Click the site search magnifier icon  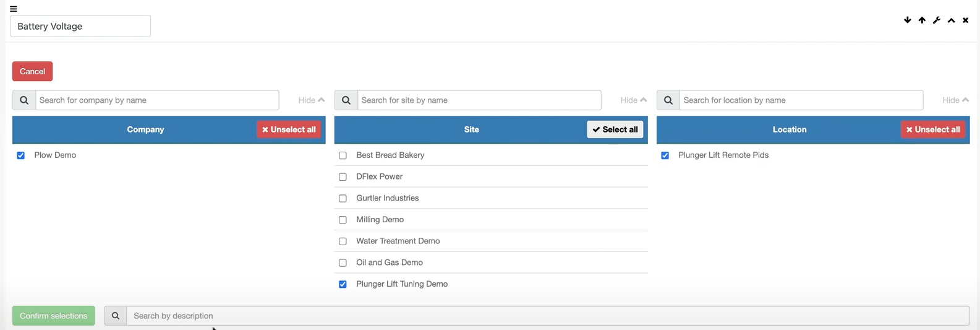[346, 100]
